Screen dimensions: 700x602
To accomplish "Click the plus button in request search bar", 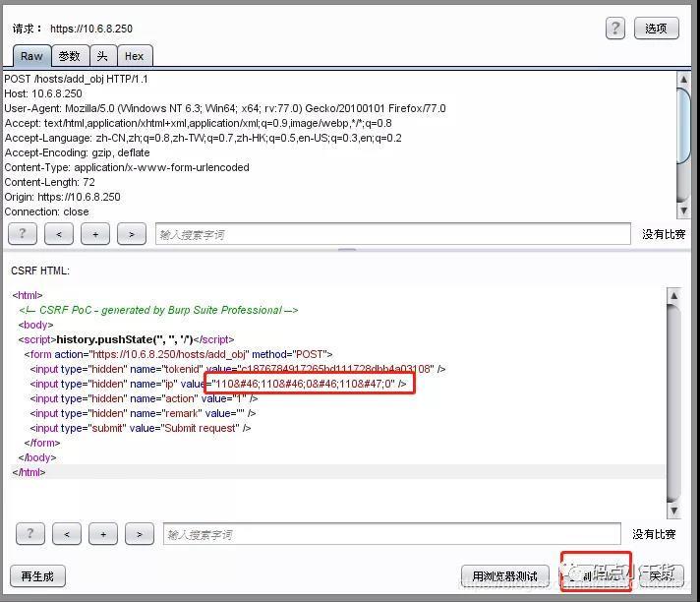I will point(95,233).
